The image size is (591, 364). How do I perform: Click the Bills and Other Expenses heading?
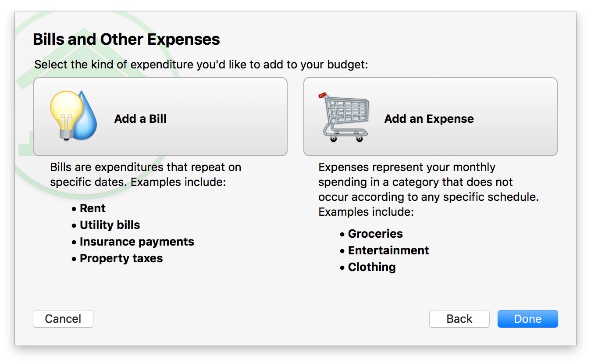click(126, 39)
